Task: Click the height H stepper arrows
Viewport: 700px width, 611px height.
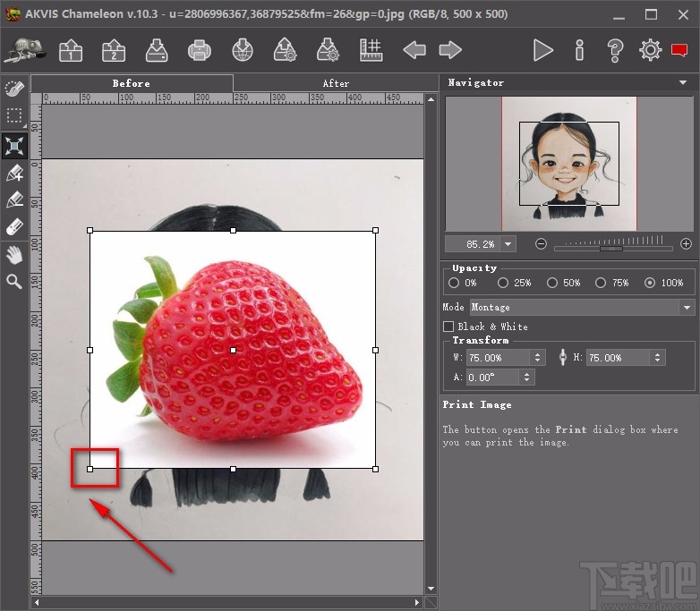Action: click(x=658, y=358)
